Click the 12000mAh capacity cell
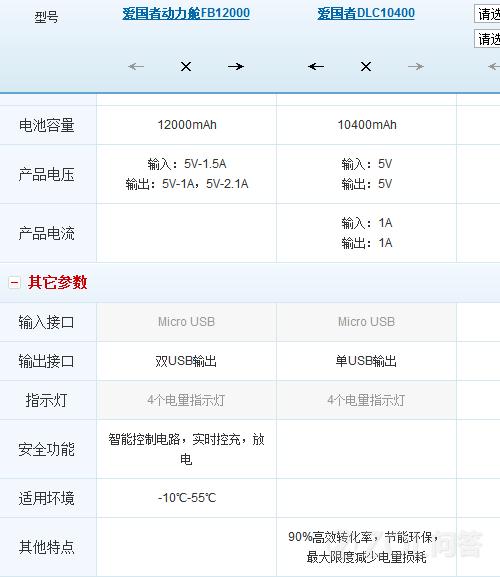Viewport: 500px width, 577px height. pyautogui.click(x=187, y=125)
